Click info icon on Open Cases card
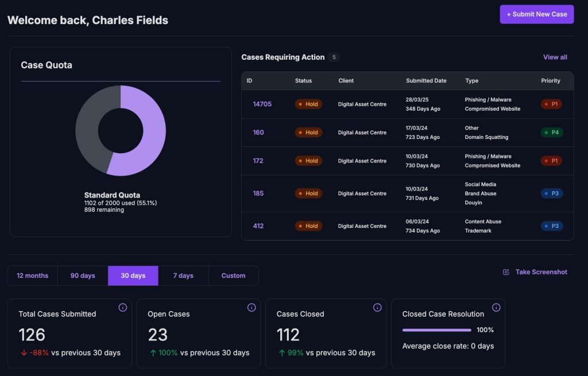588x376 pixels. coord(252,308)
